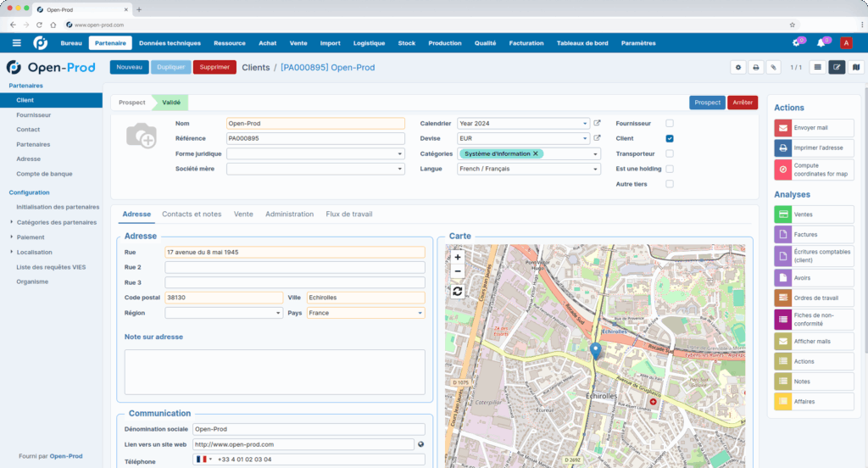Open Fiches de non-conformité analysis
Image resolution: width=868 pixels, height=468 pixels.
click(x=814, y=319)
